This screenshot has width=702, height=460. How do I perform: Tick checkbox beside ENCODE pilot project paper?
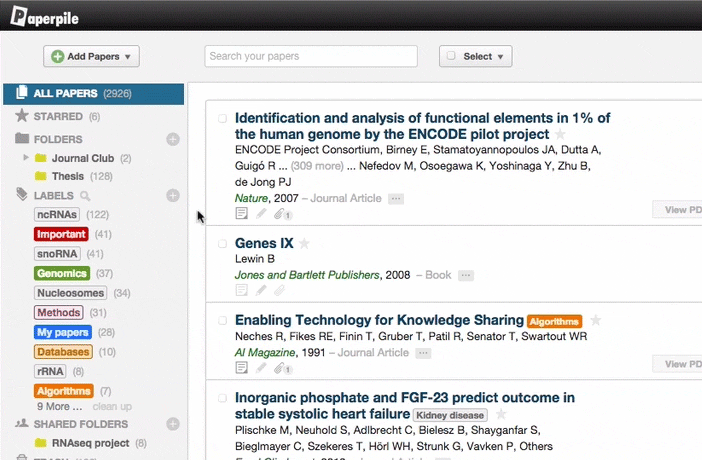tap(223, 118)
